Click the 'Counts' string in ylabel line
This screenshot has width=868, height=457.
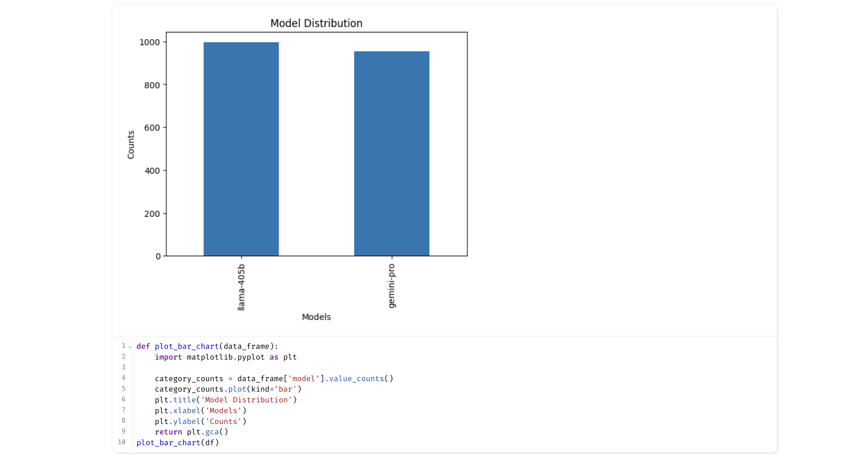(x=224, y=422)
